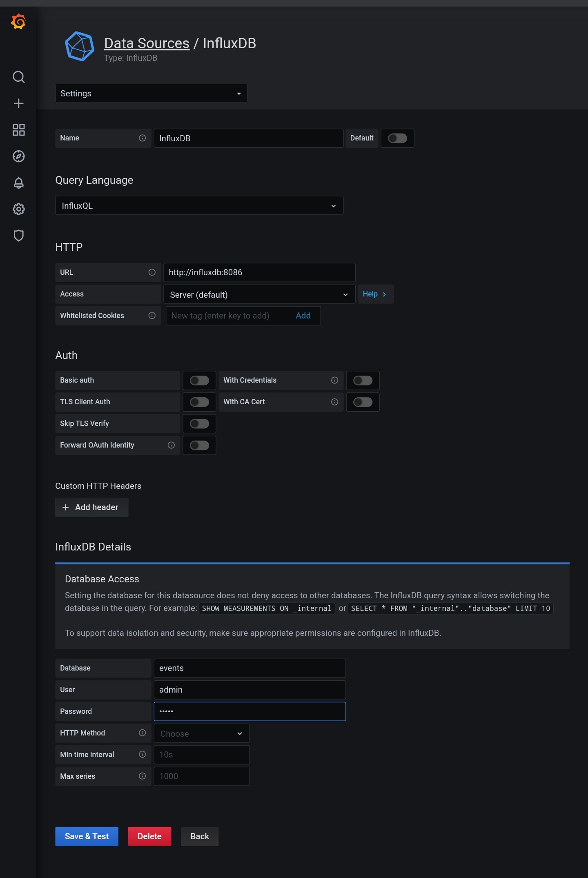Open the Access Server (default) dropdown

[259, 294]
